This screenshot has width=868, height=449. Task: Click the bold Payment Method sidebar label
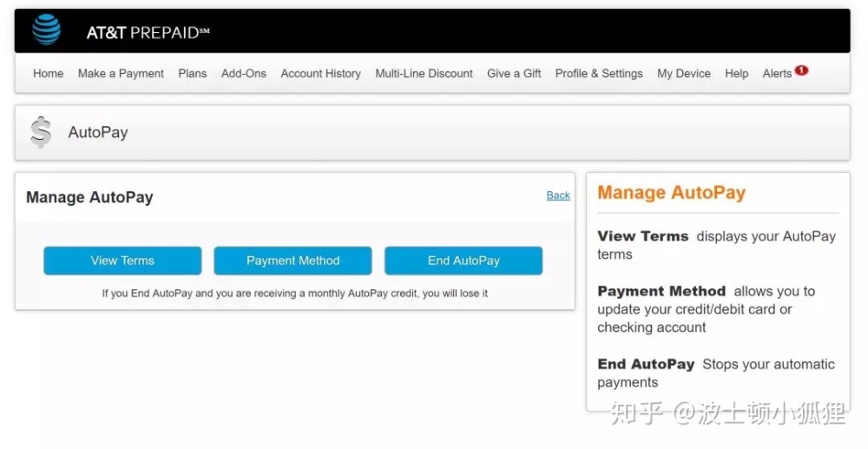pyautogui.click(x=661, y=291)
